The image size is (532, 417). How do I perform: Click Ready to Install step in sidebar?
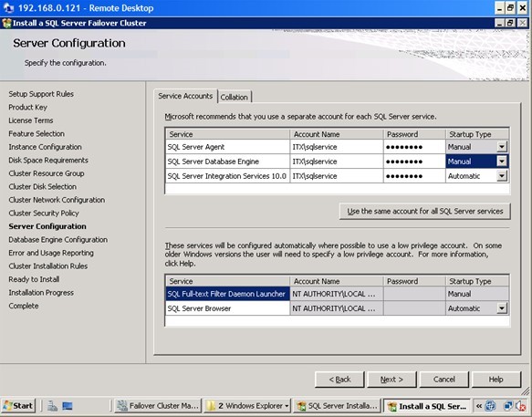34,279
